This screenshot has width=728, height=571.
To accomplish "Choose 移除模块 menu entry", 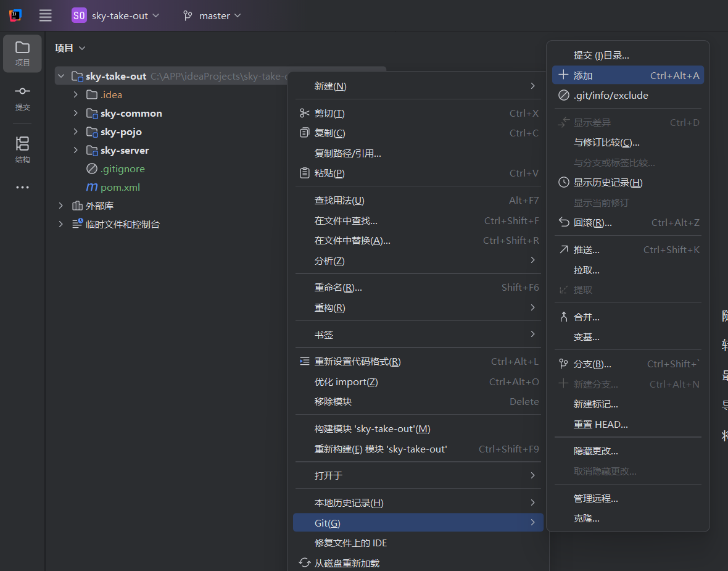I will point(418,402).
